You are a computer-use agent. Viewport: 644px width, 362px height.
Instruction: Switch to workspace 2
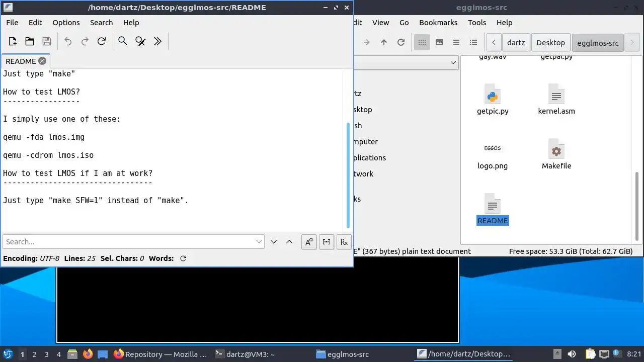(34, 354)
